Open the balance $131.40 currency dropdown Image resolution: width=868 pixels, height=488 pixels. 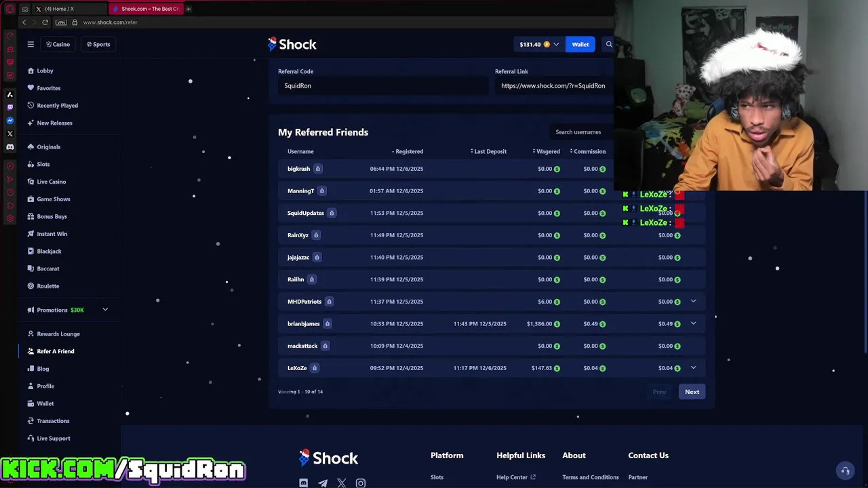[x=540, y=44]
